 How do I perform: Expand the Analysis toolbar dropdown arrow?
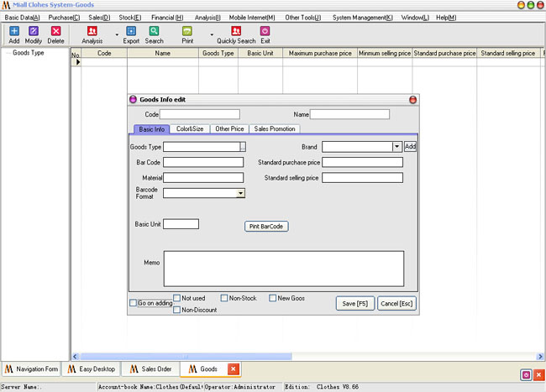(117, 34)
